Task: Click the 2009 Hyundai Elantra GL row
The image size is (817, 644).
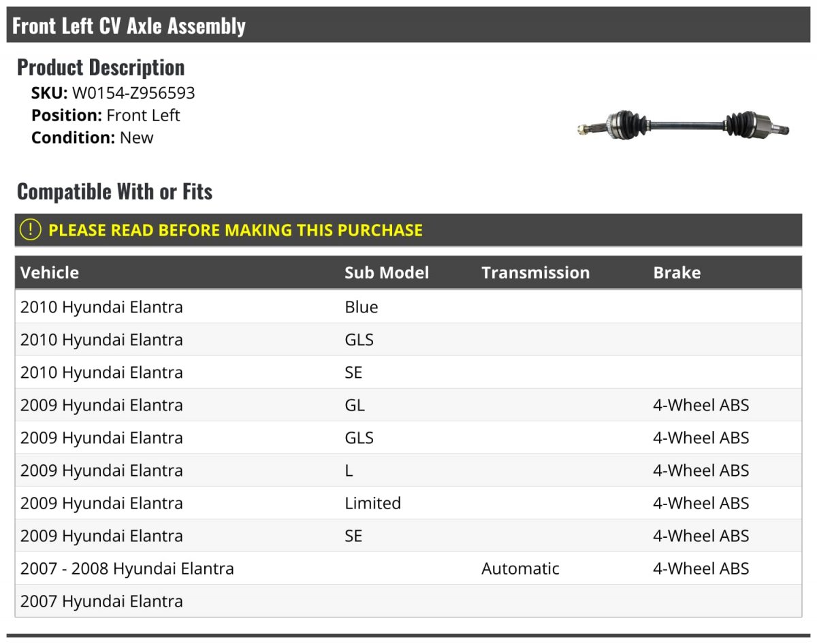Action: coord(408,405)
